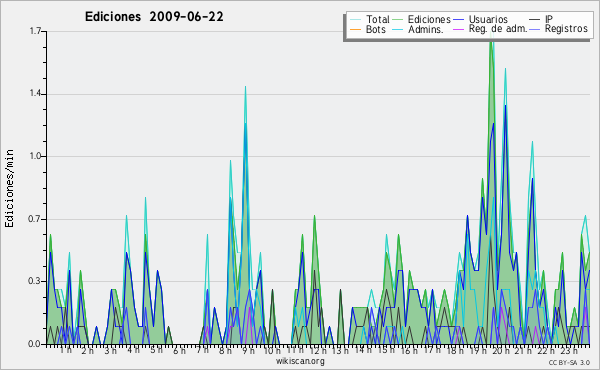
Task: Click the '14 h' x-axis label
Action: [363, 350]
